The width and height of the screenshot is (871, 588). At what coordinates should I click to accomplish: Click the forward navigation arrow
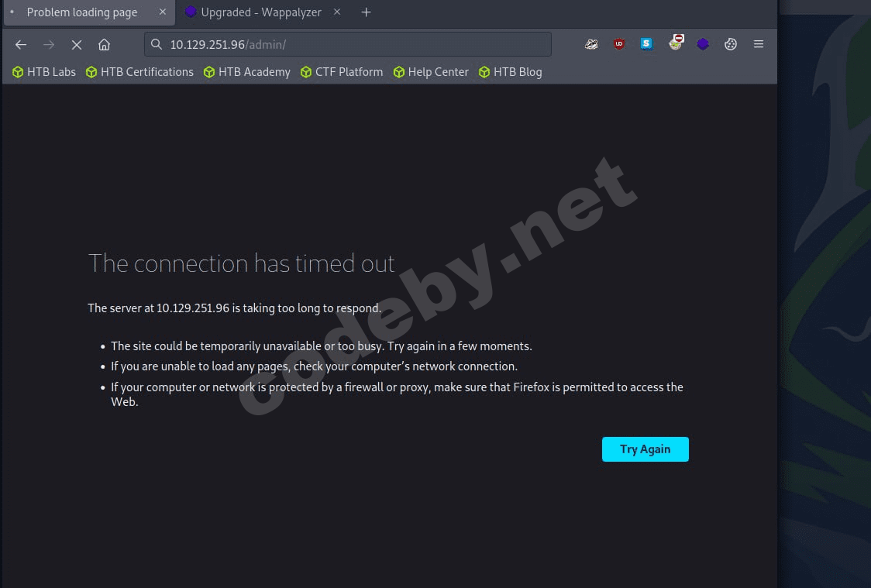point(49,44)
